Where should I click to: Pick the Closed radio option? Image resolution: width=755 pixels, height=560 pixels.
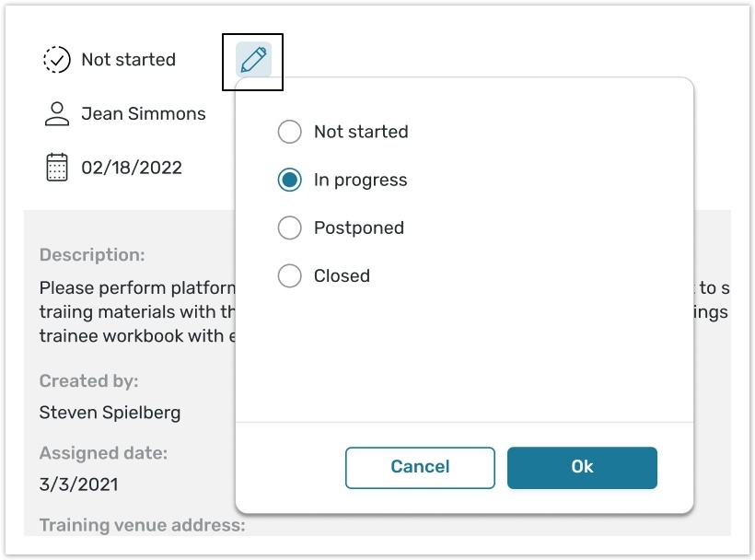(290, 275)
